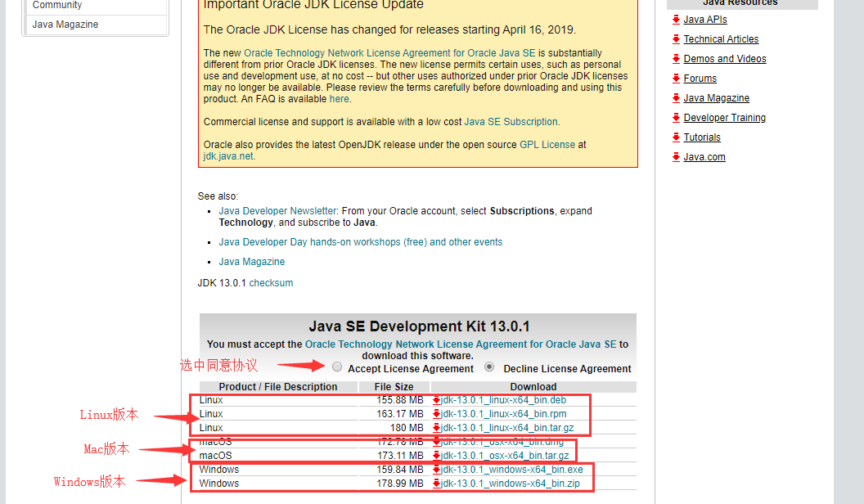Click the 163.17 MB file size cell

coord(400,414)
